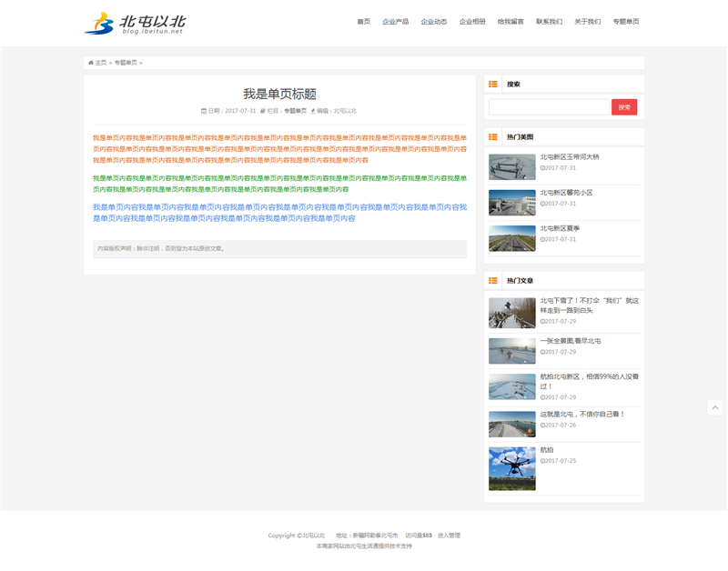The height and width of the screenshot is (571, 728).
Task: Open the 企业产品 navigation menu item
Action: 395,22
